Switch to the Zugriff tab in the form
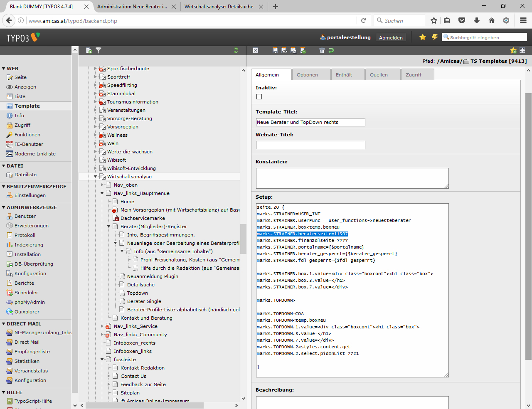532x409 pixels. (x=418, y=75)
